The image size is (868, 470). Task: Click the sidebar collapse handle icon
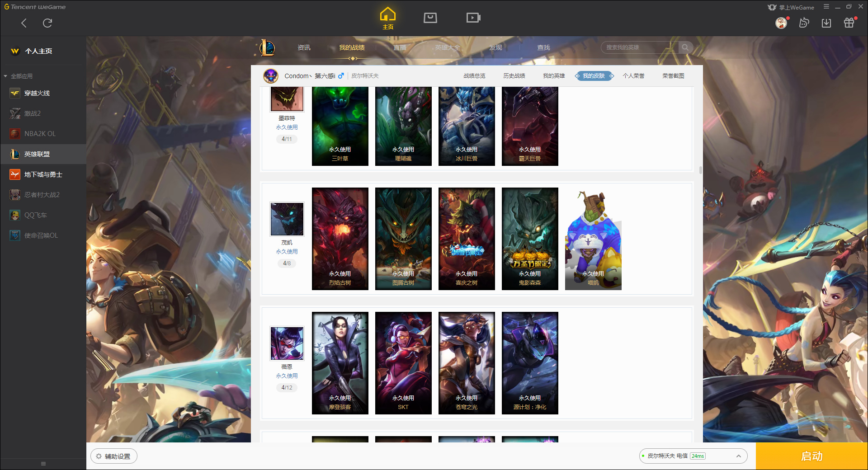tap(43, 464)
